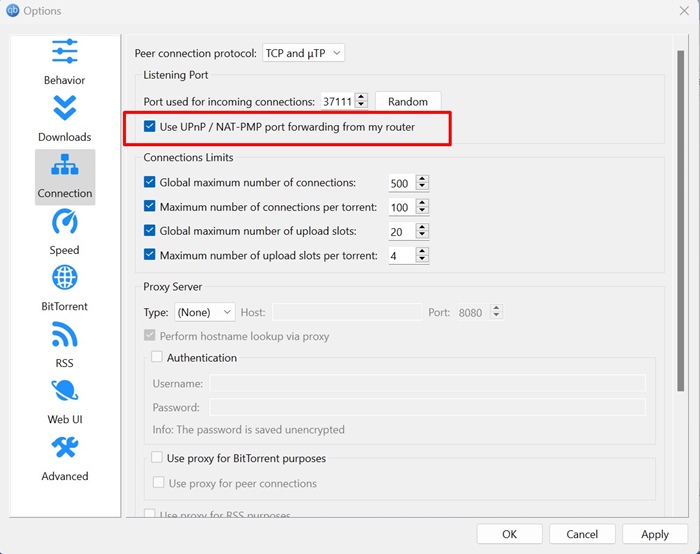Click the Cancel button

[x=582, y=534]
